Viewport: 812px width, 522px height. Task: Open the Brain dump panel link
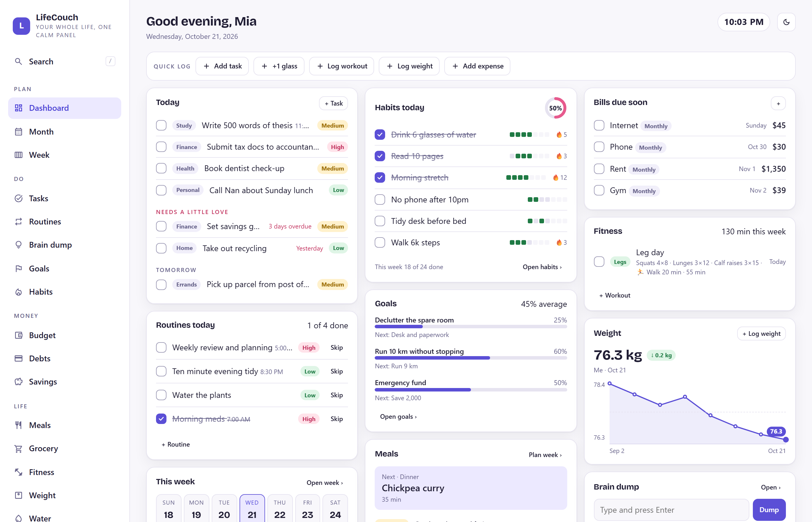point(771,487)
